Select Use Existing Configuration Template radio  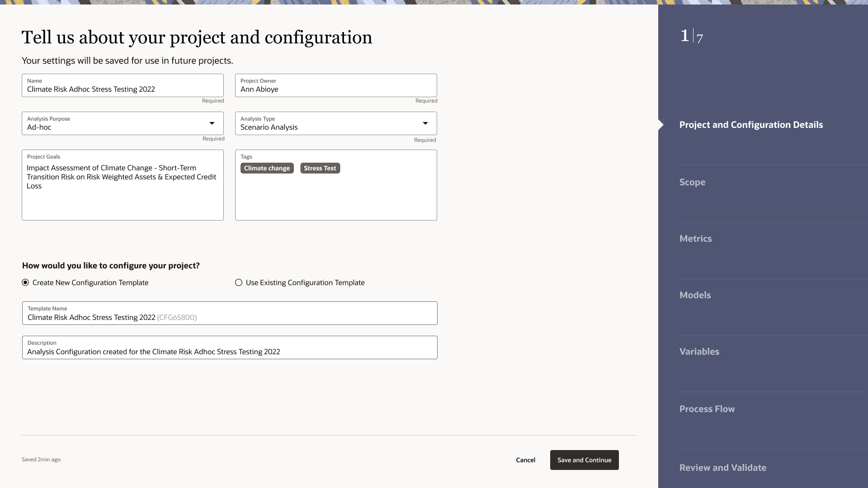(239, 282)
